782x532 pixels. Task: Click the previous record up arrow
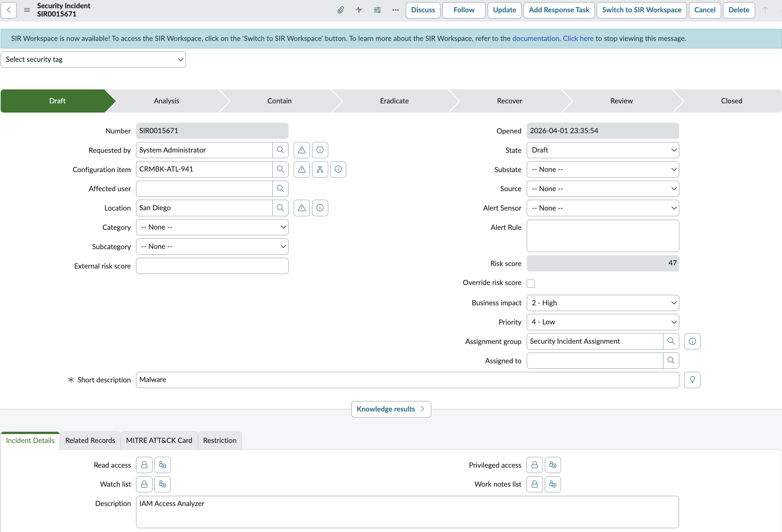[765, 10]
